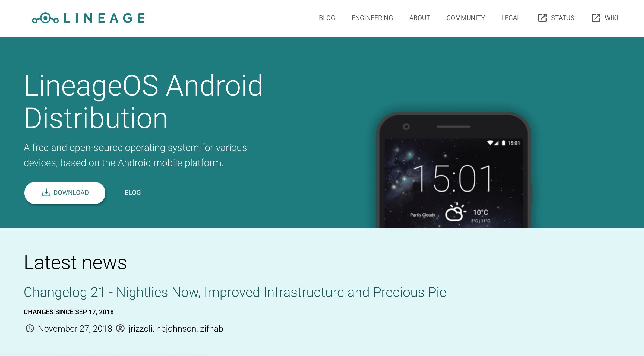Click the ENGINEERING navigation menu item
The image size is (644, 356).
coord(372,18)
